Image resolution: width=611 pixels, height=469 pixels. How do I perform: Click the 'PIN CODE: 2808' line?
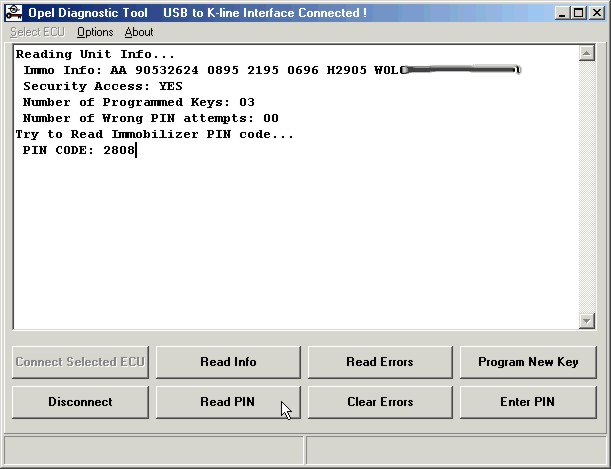point(78,150)
